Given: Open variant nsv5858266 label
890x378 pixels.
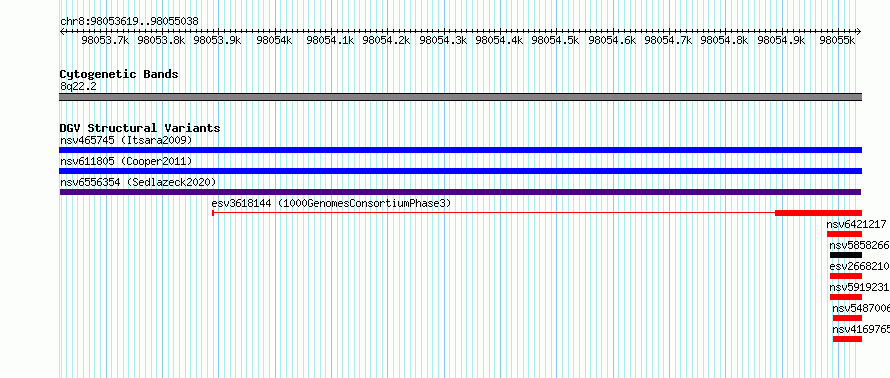Looking at the screenshot, I should pos(859,246).
